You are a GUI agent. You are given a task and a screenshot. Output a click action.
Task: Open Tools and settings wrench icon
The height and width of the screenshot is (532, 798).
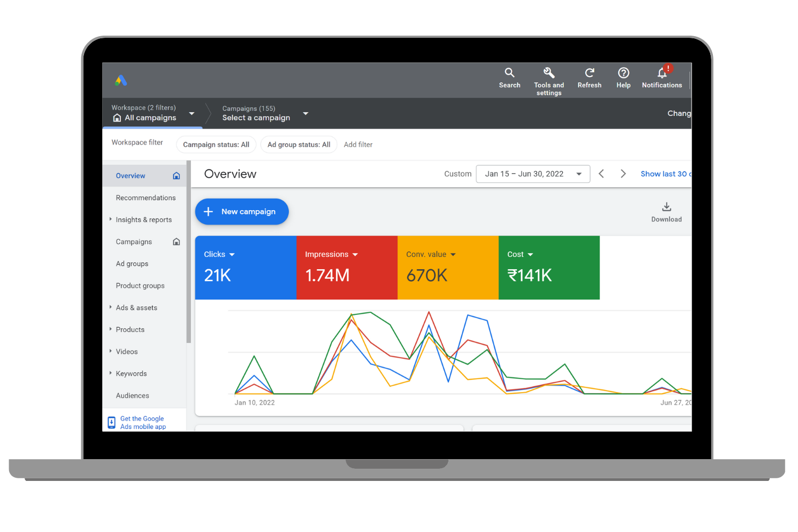(548, 73)
